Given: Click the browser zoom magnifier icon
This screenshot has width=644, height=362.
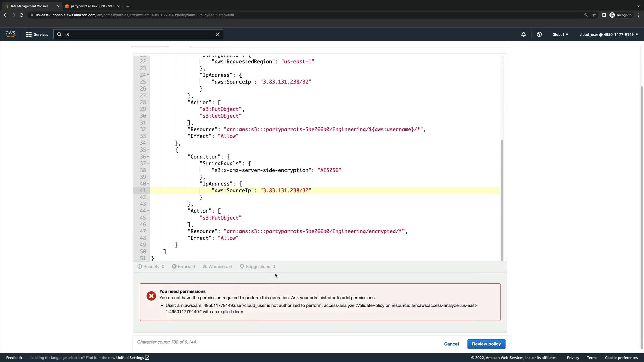Looking at the screenshot, I should [586, 15].
